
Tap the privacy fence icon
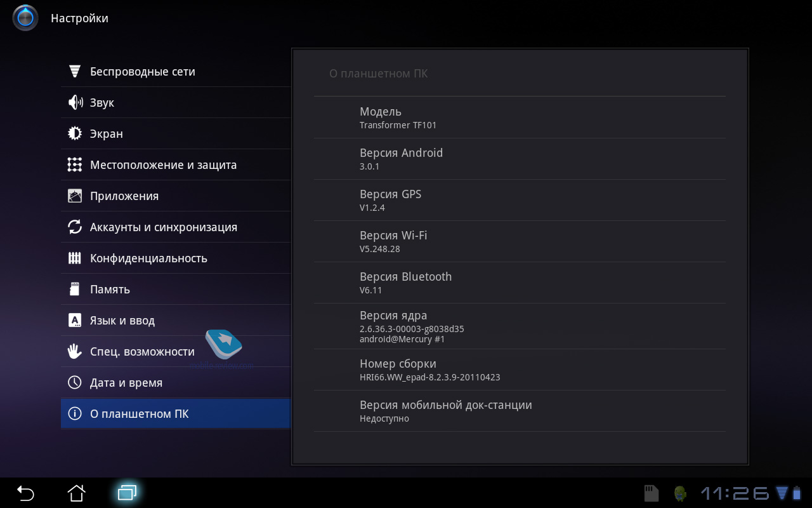[x=75, y=258]
